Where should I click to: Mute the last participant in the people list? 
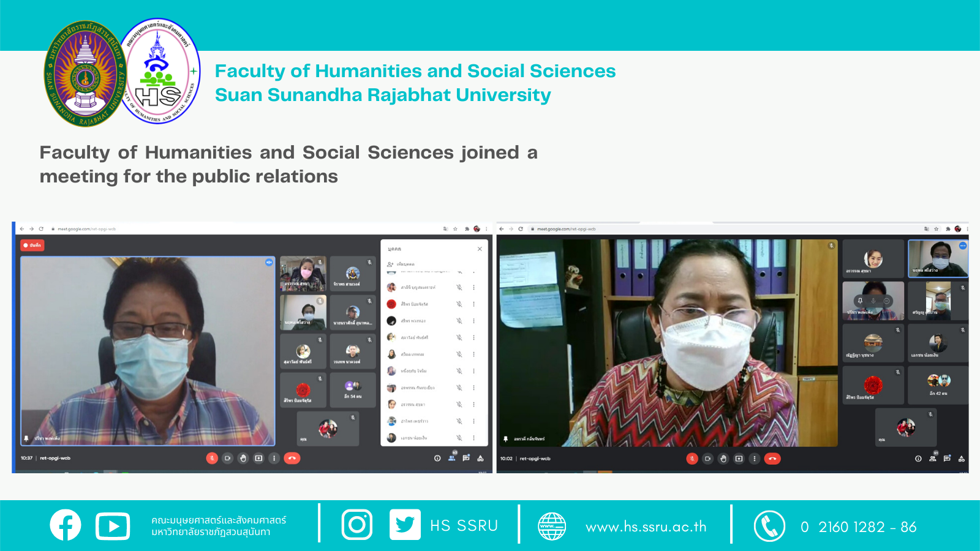[x=459, y=438]
